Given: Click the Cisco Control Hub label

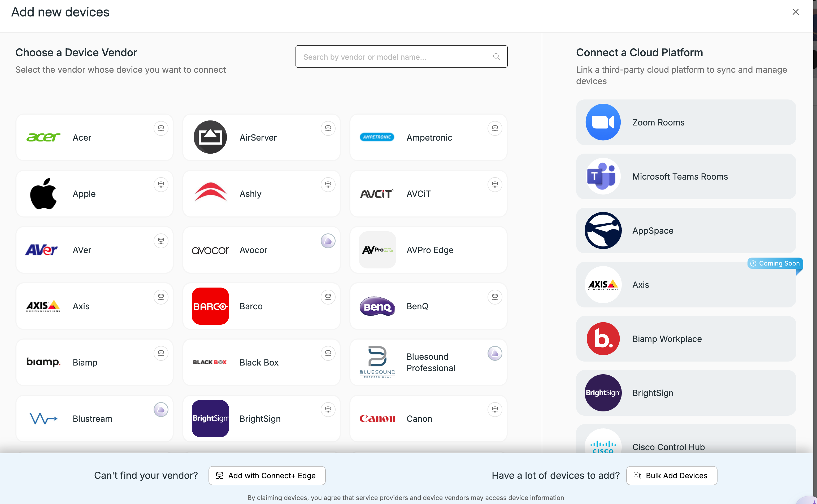Looking at the screenshot, I should [x=669, y=447].
